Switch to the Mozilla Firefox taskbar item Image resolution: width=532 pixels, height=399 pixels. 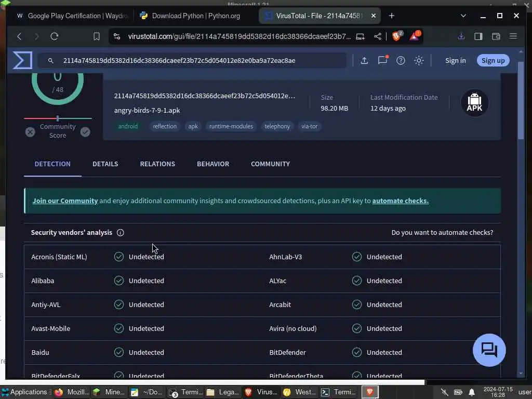[72, 392]
